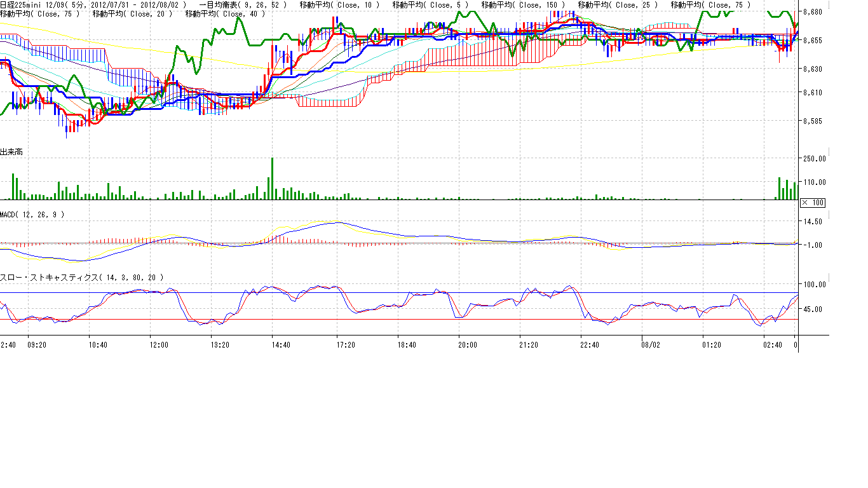Viewport: 868px width, 488px height.
Task: Click the 14:40 time axis marker
Action: click(x=281, y=345)
